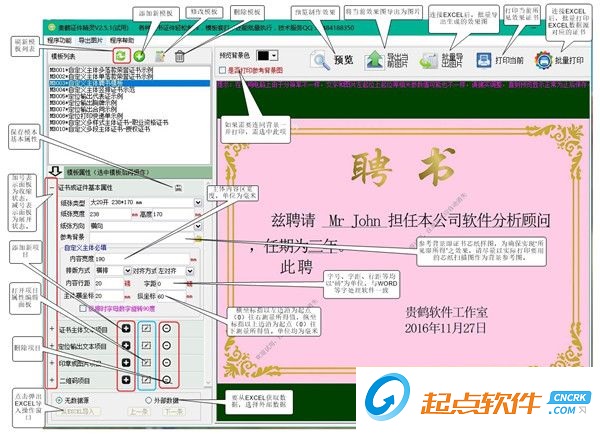600x434 pixels.
Task: Open edit panel for 印章或图片项目
Action: click(147, 362)
